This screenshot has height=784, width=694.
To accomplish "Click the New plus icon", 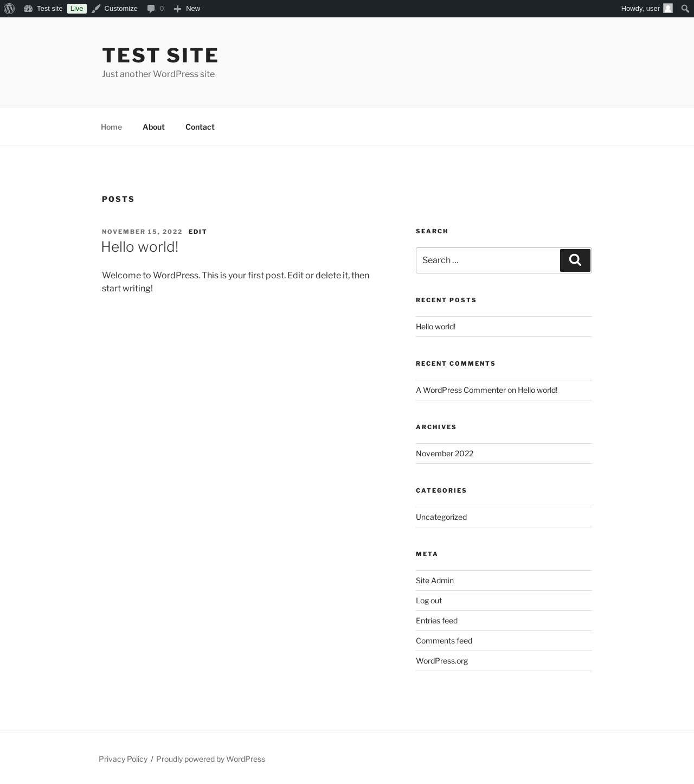I will coord(177,9).
